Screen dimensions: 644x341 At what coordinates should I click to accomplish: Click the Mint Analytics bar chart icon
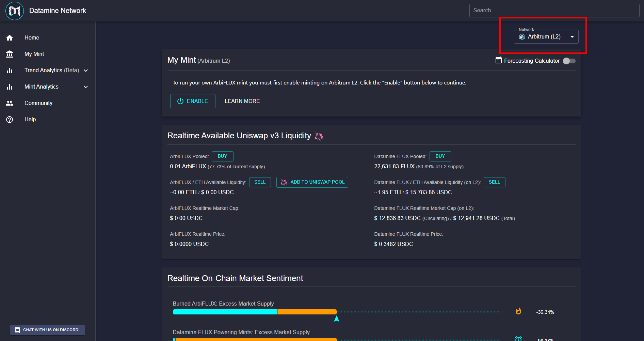10,87
